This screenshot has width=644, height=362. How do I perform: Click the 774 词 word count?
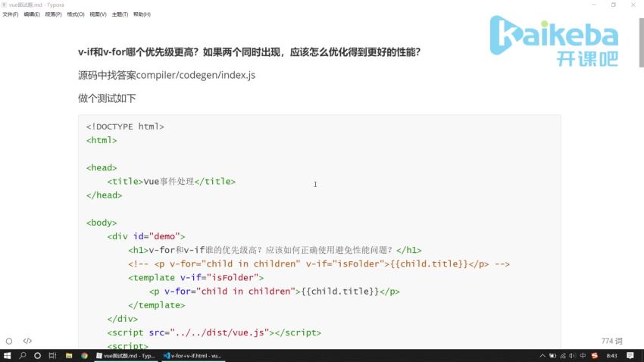pos(611,341)
